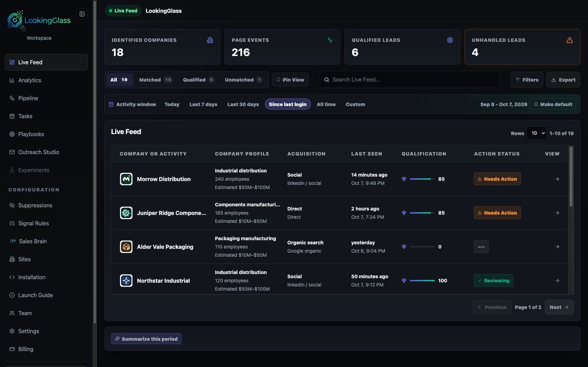
Task: Switch to the Qualified tab
Action: tap(199, 80)
